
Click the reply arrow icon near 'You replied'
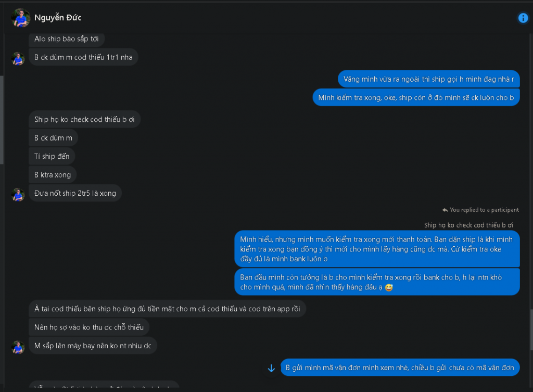pos(445,210)
